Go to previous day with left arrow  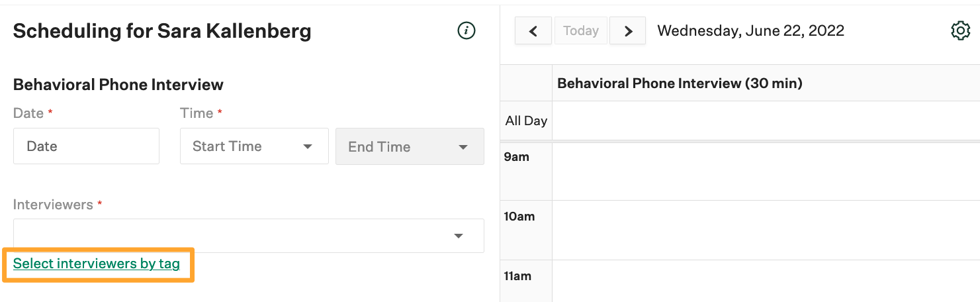pyautogui.click(x=533, y=31)
